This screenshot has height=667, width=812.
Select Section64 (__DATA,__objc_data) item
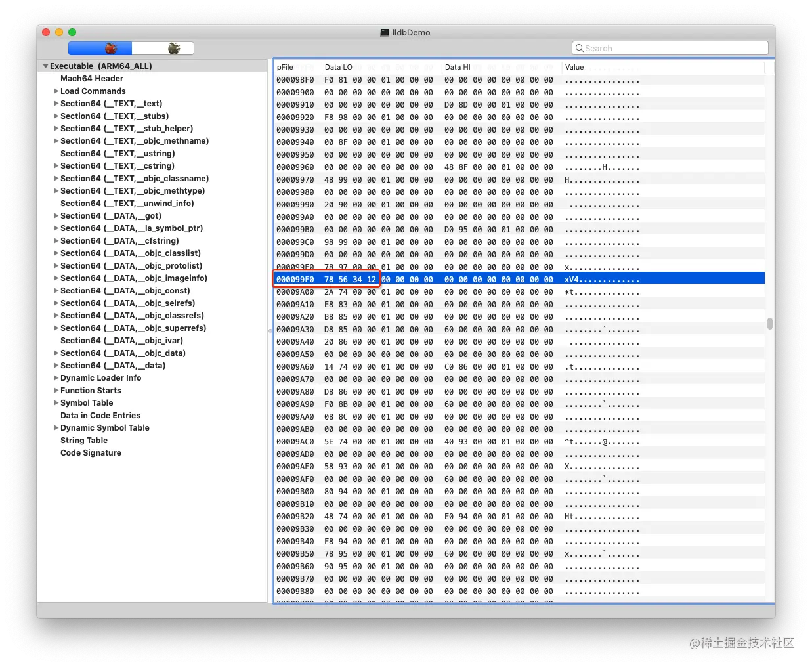pos(123,353)
